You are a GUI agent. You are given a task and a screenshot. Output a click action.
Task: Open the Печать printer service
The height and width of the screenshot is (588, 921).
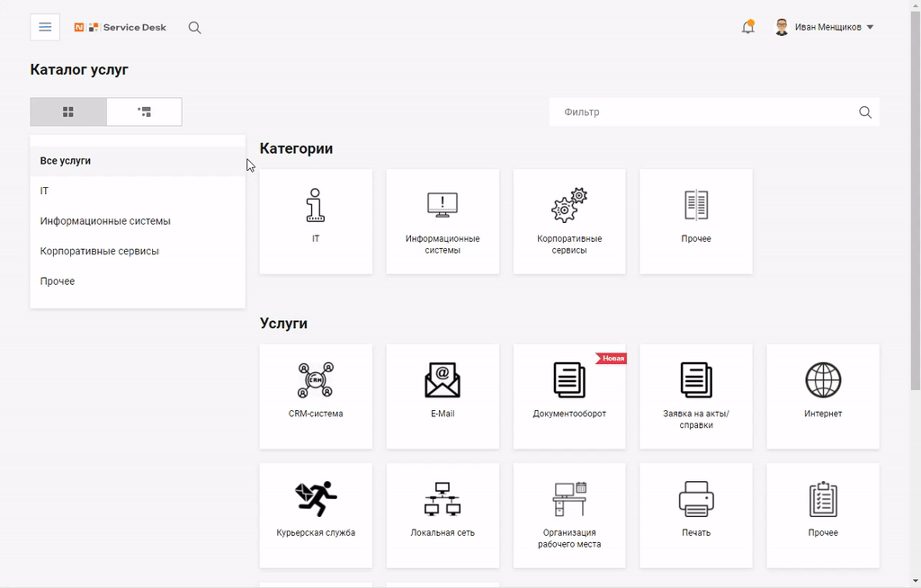[696, 516]
